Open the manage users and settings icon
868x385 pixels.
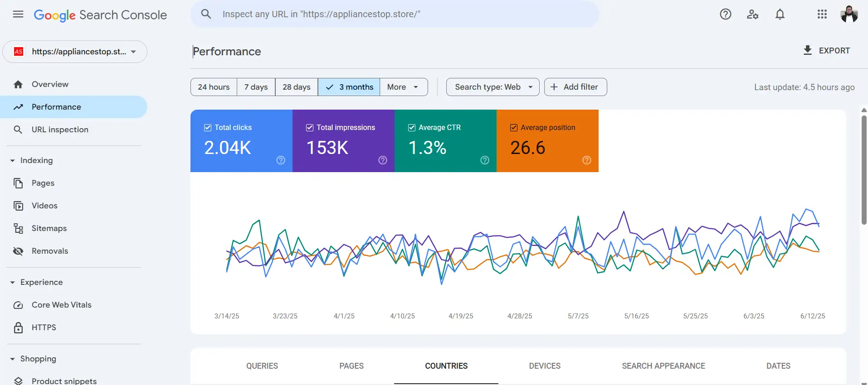[753, 14]
